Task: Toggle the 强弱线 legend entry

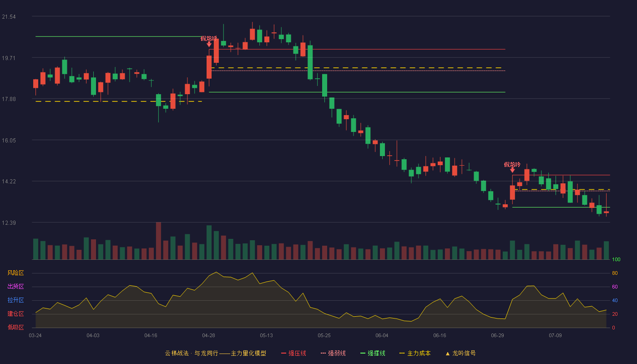Action: click(x=333, y=353)
